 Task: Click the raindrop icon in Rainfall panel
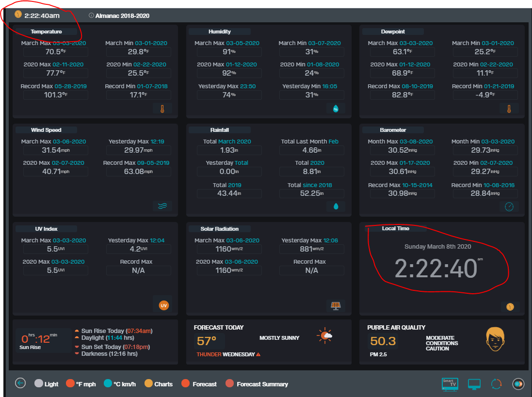coord(336,206)
